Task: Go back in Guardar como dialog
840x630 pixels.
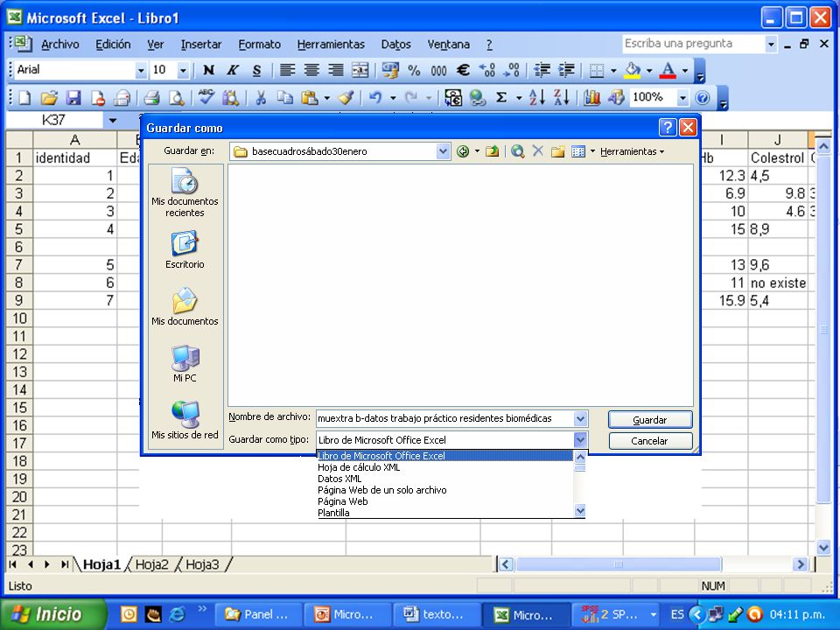Action: point(462,151)
